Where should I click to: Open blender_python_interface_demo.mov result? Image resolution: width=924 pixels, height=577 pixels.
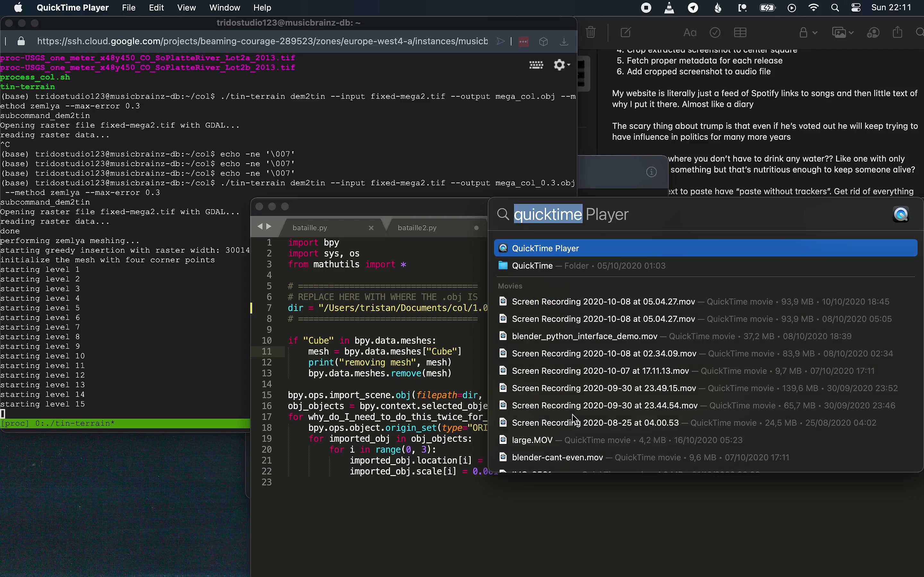point(584,336)
